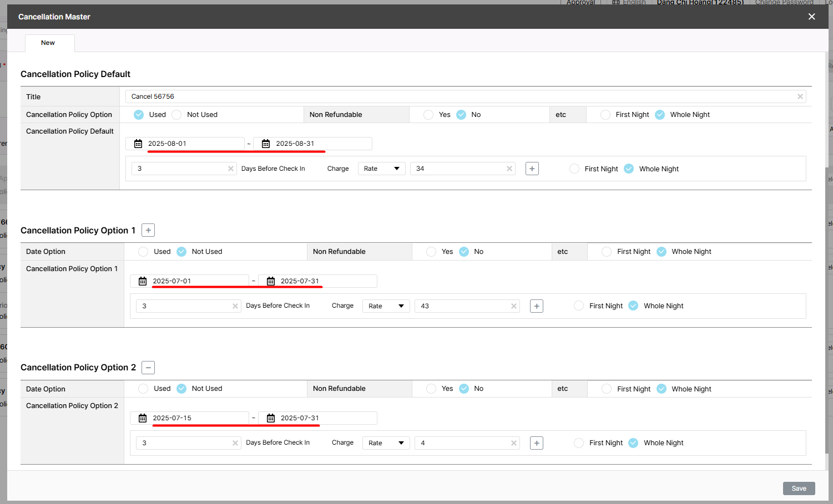Screen dimensions: 833x504
Task: Set Option 1 Date Option to Used
Action: (143, 252)
